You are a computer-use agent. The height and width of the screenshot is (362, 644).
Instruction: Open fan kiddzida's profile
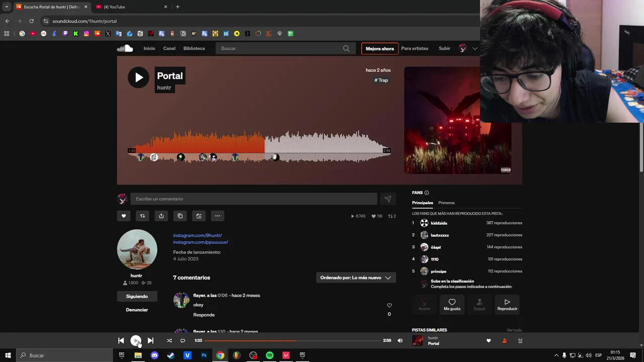439,223
